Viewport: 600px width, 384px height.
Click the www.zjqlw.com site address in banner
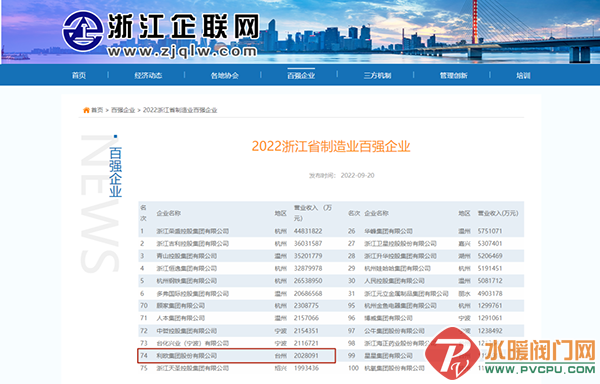[x=182, y=51]
